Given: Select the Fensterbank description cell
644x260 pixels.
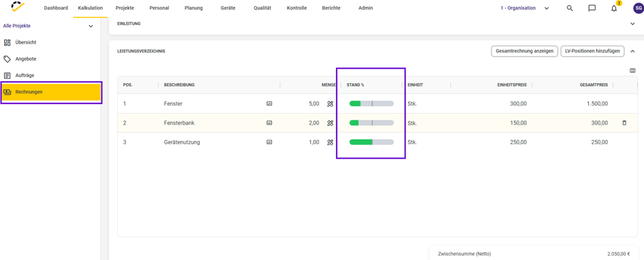Looking at the screenshot, I should tap(179, 123).
